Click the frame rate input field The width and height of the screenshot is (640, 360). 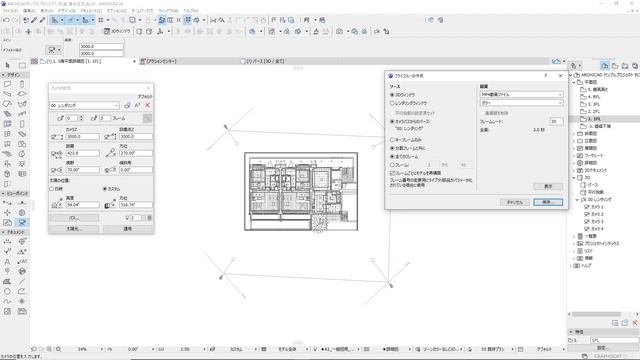[556, 121]
